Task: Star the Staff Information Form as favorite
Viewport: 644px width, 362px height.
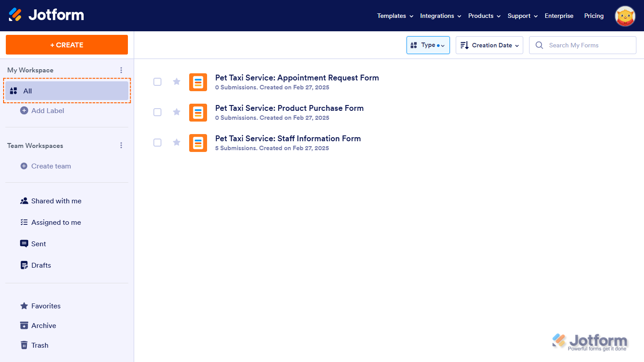Action: pos(177,143)
